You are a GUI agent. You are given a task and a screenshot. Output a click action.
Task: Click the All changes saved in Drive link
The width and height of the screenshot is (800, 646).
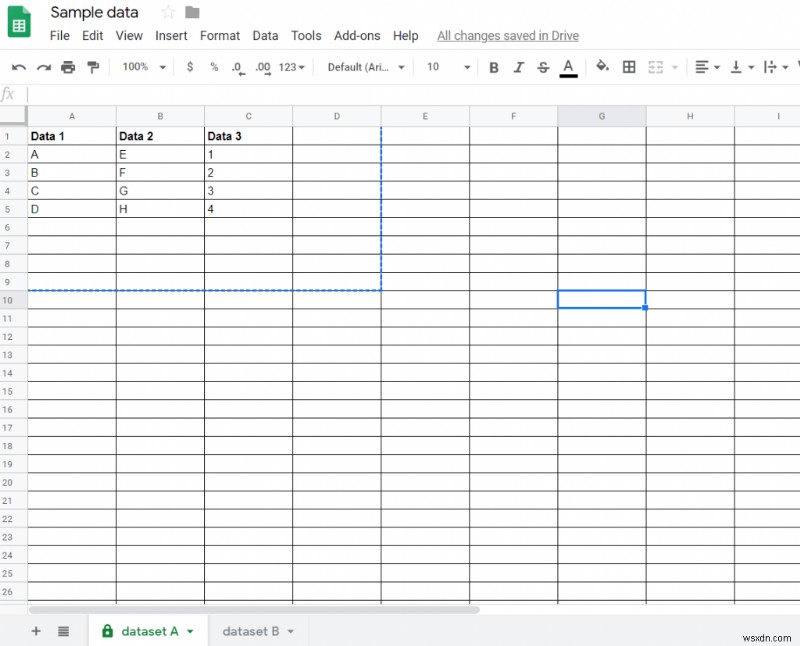click(507, 35)
